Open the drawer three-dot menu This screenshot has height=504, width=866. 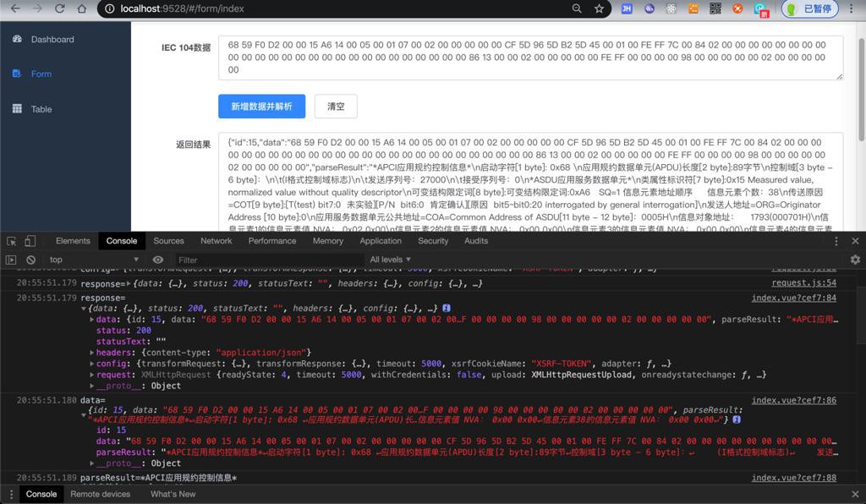pos(11,494)
